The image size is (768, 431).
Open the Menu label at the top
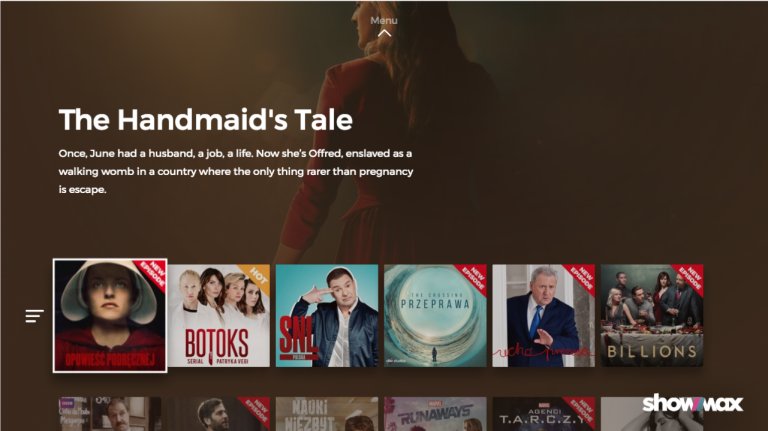pos(384,21)
